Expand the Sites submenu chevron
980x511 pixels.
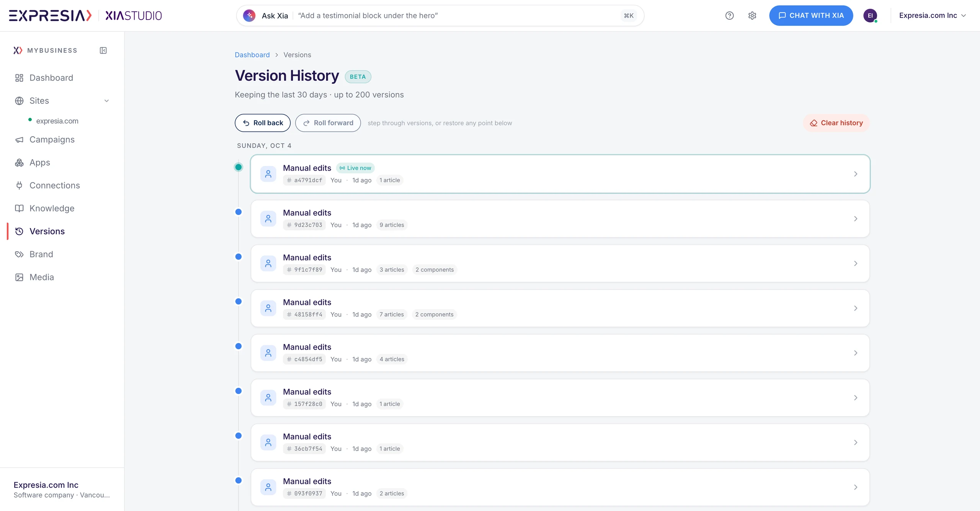pyautogui.click(x=107, y=101)
